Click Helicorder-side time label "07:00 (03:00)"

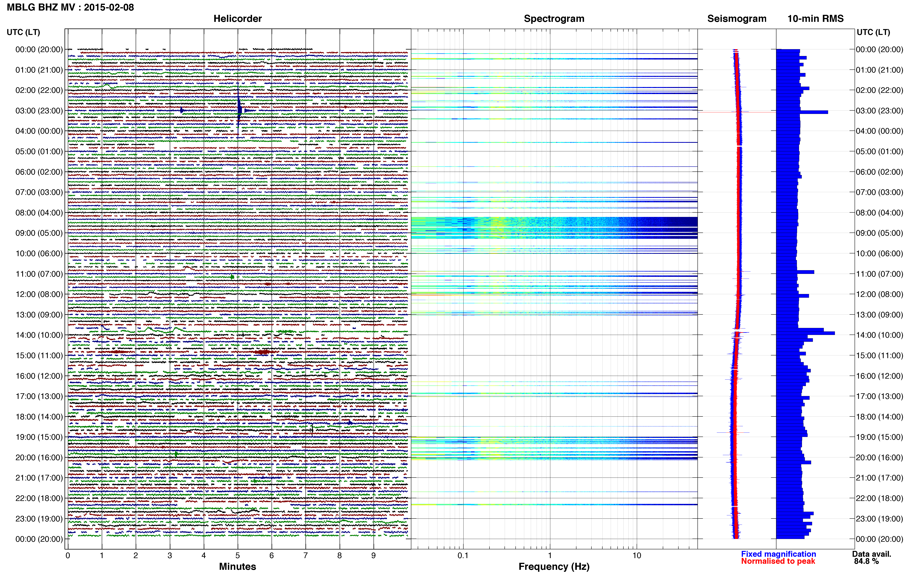tap(39, 192)
